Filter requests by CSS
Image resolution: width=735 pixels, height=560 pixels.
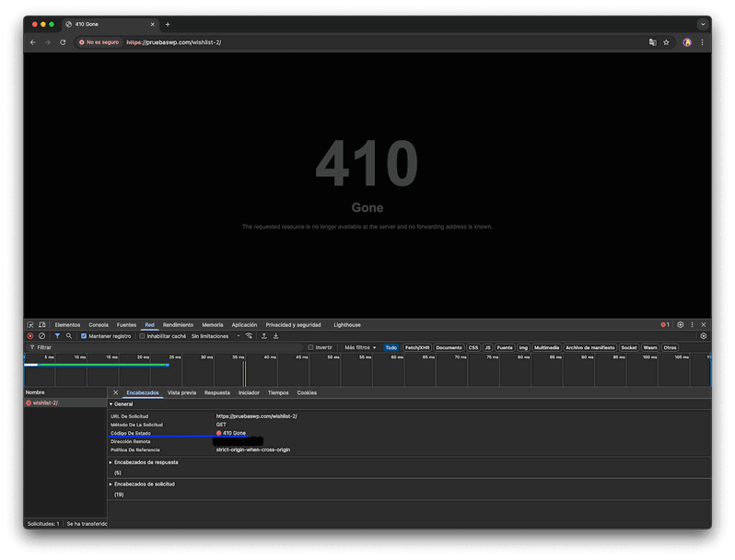(473, 348)
